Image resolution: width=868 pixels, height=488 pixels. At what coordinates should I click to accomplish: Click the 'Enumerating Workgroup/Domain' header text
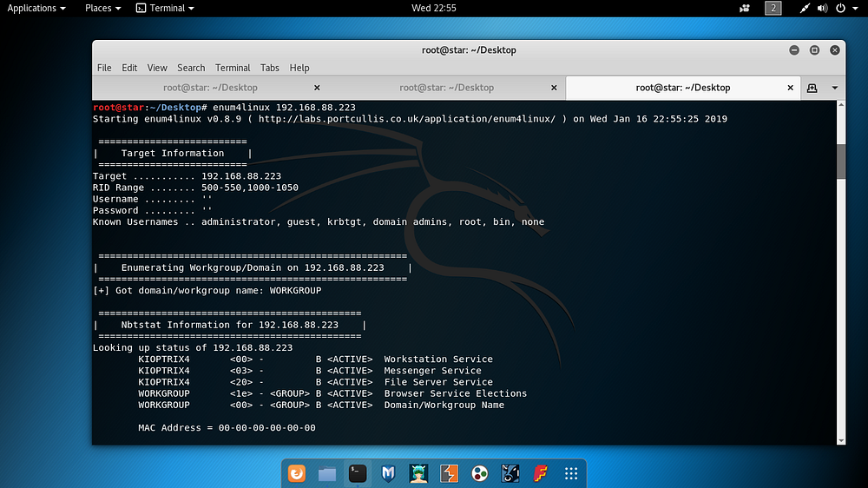coord(253,267)
